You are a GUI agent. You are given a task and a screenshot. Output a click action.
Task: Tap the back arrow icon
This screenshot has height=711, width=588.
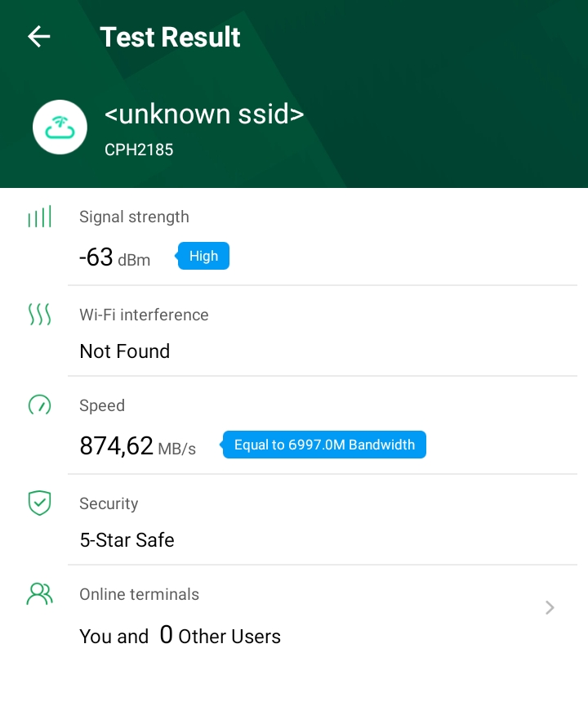(39, 37)
